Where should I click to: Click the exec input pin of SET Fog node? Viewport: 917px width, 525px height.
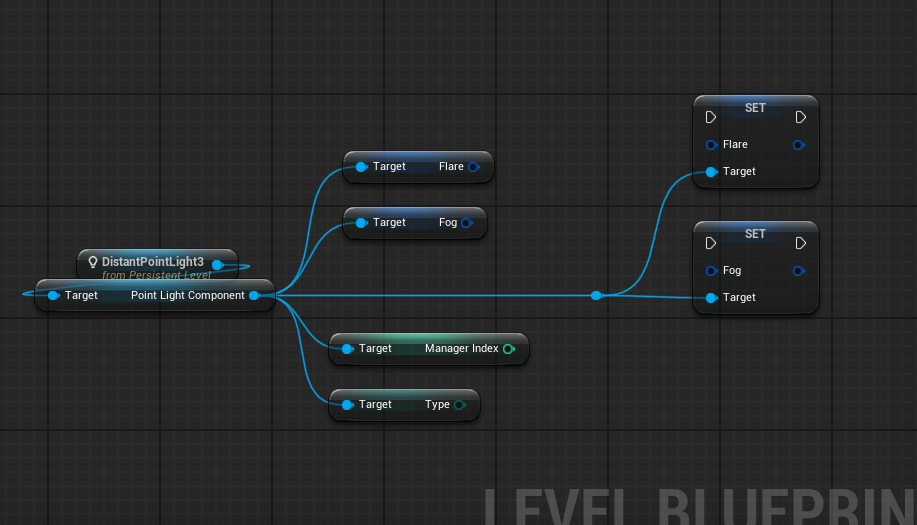point(711,243)
